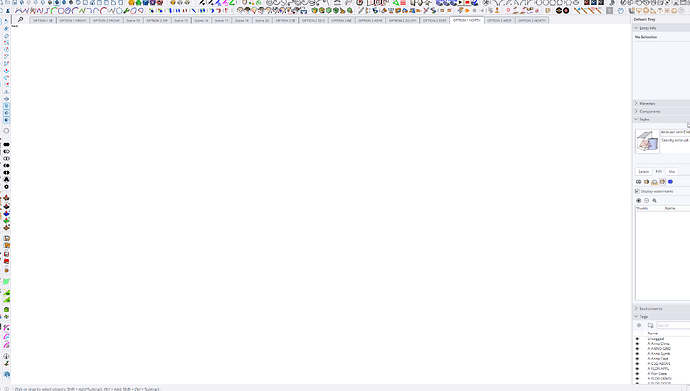The height and width of the screenshot is (391, 690).
Task: Click the green face icon in left toolbar
Action: 6,281
